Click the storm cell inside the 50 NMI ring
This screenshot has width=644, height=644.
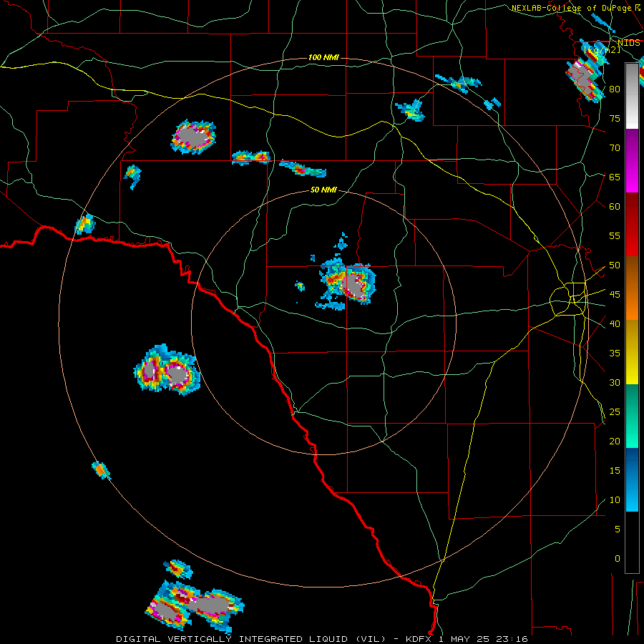click(x=348, y=285)
